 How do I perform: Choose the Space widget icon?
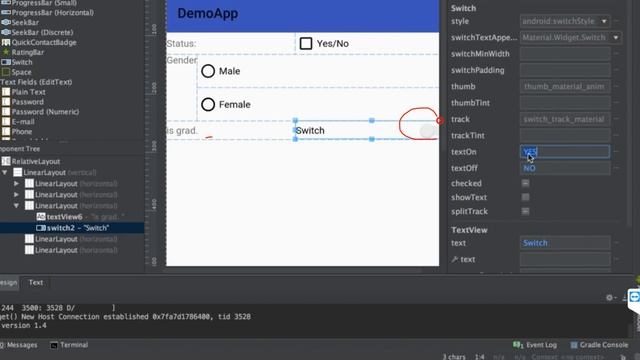6,72
